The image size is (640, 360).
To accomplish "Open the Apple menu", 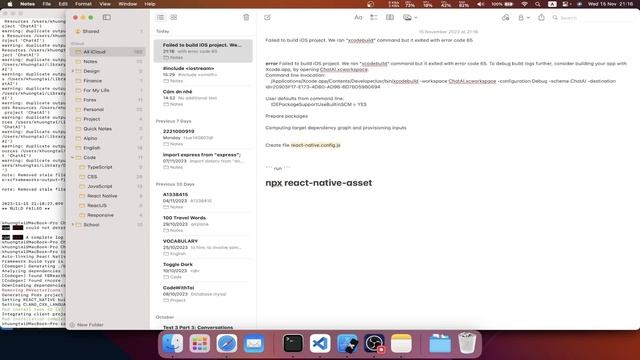I will click(x=10, y=4).
